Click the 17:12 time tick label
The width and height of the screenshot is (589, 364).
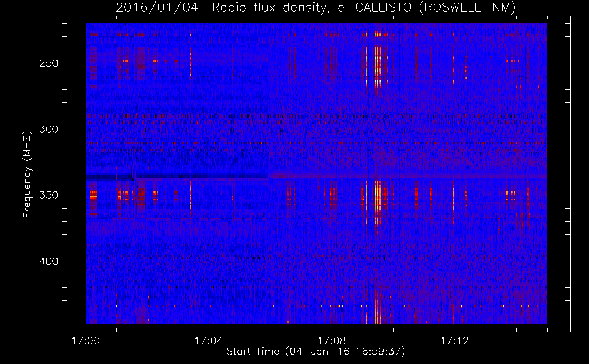pyautogui.click(x=455, y=341)
